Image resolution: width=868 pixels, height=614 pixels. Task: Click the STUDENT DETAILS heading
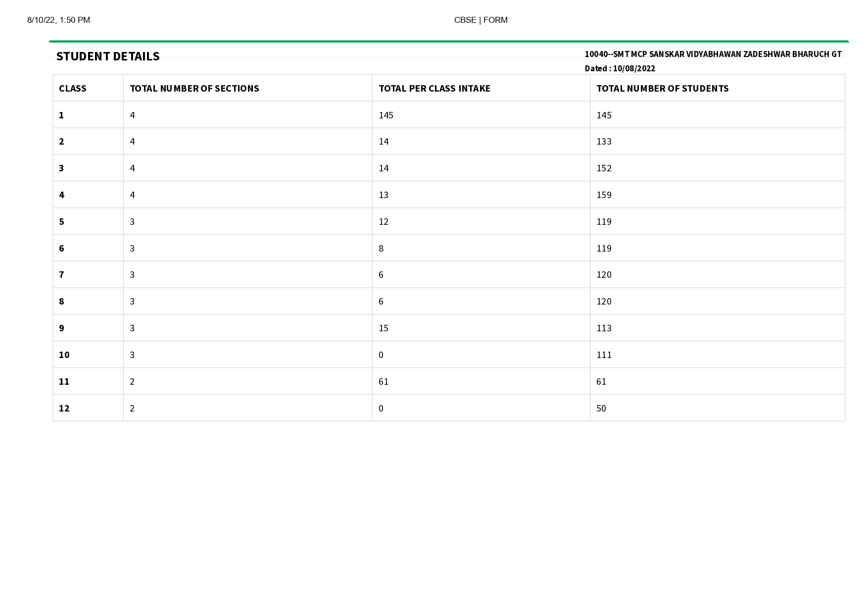point(108,56)
